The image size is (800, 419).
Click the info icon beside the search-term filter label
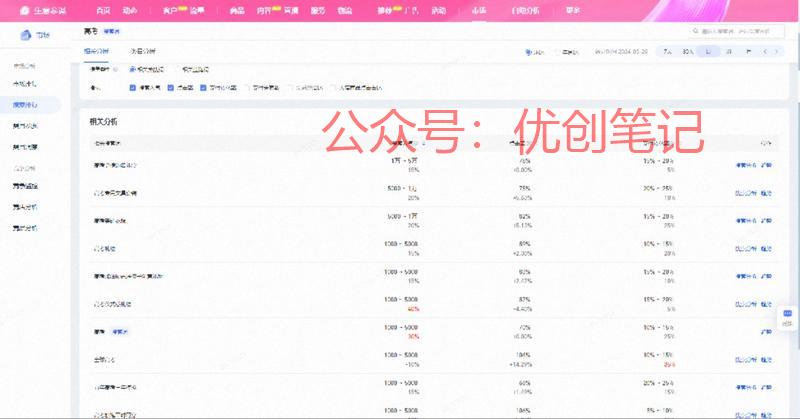tap(116, 69)
